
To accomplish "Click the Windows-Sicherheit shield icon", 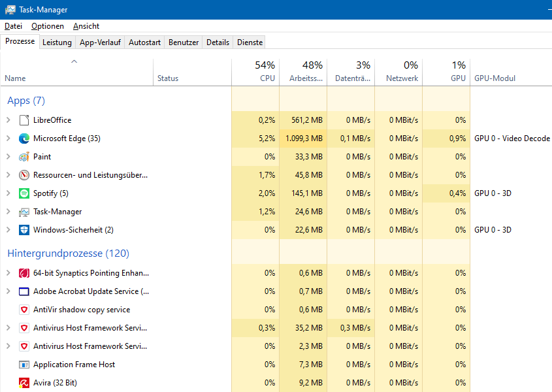I will 24,230.
